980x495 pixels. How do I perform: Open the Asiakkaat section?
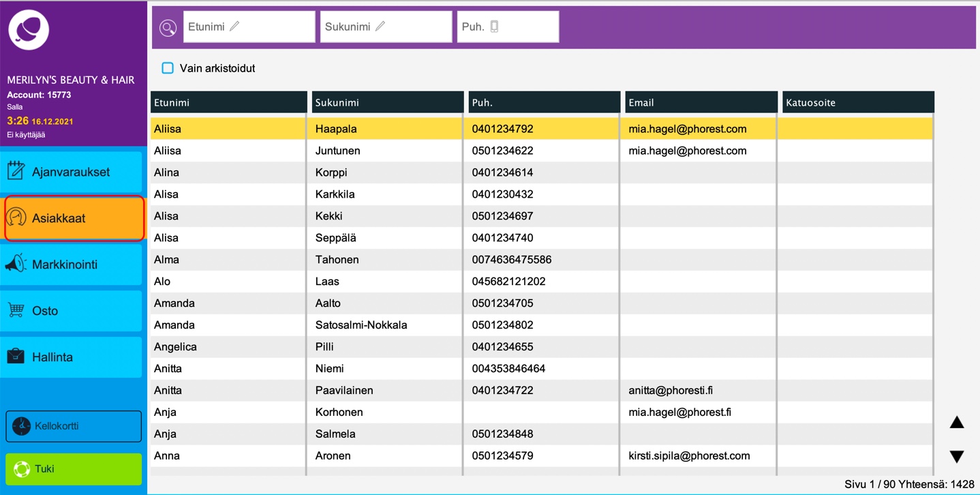[x=74, y=218]
